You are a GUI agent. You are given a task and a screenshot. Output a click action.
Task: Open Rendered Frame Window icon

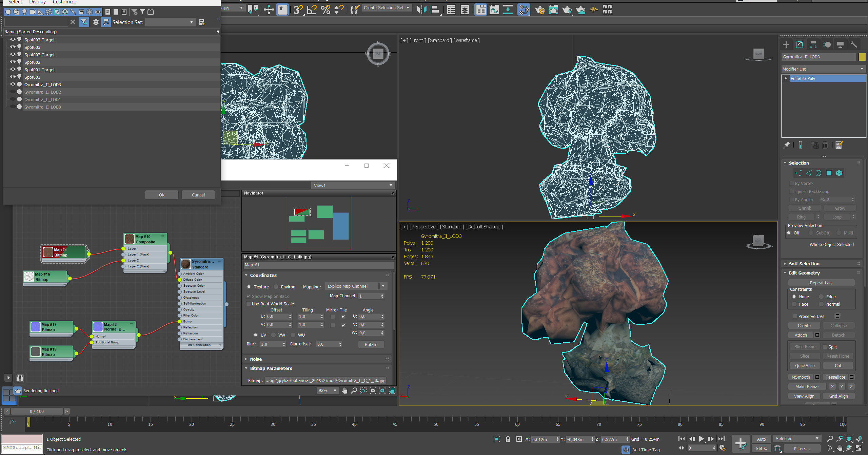553,10
